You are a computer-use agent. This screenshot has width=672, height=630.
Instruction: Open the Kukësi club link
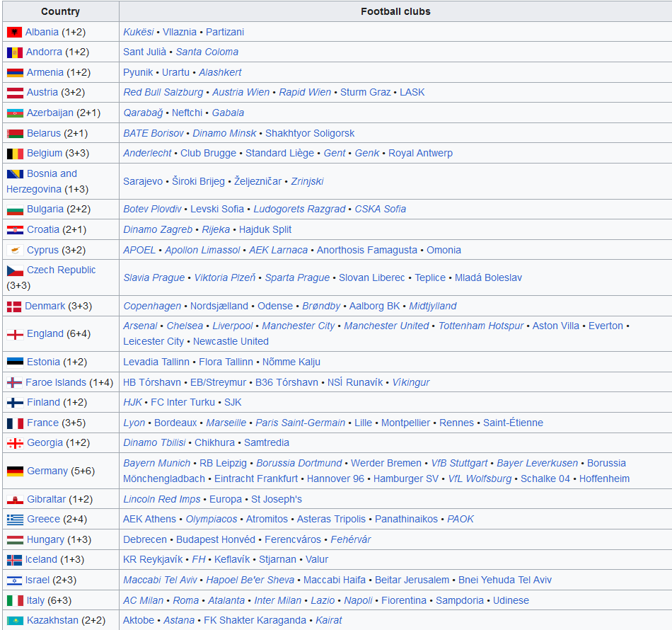coord(139,32)
